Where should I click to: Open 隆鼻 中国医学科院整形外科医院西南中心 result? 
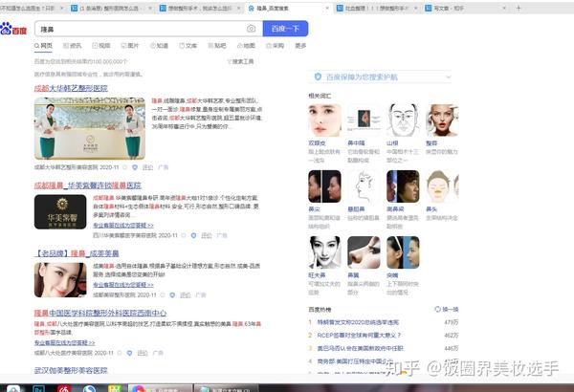tap(100, 314)
